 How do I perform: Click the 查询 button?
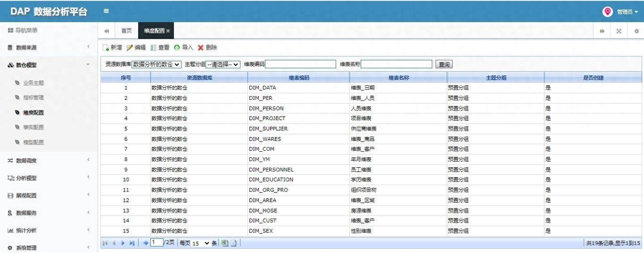pyautogui.click(x=444, y=64)
